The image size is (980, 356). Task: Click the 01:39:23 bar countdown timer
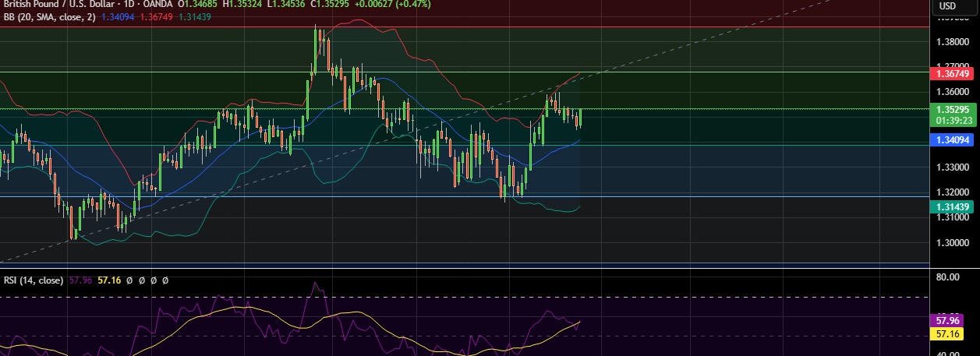pos(955,121)
